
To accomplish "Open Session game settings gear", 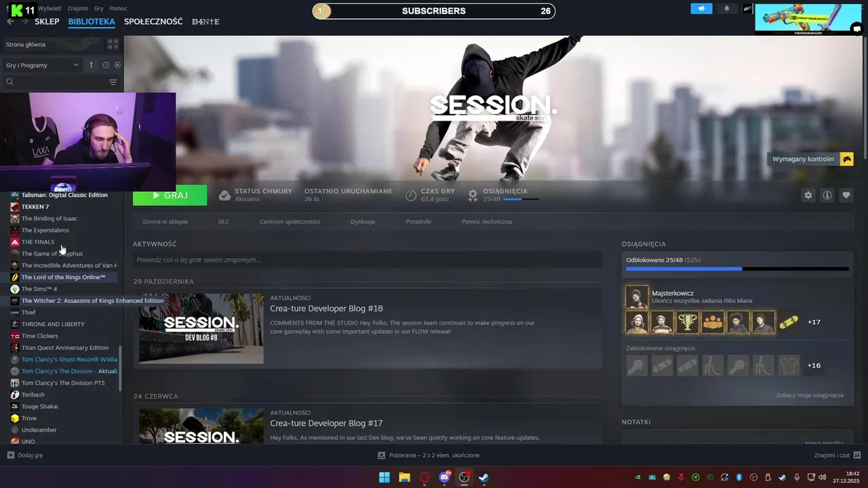I will [808, 195].
